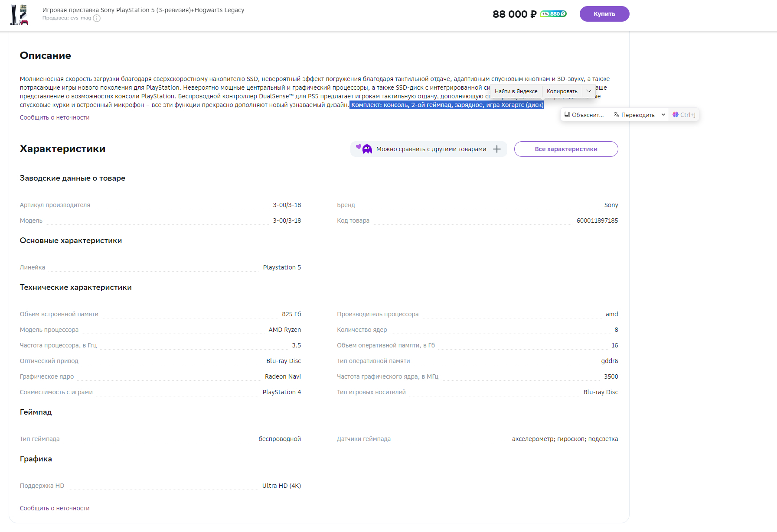Click the Объяснит... assistant option
Screen dimensions: 777x532
point(584,115)
